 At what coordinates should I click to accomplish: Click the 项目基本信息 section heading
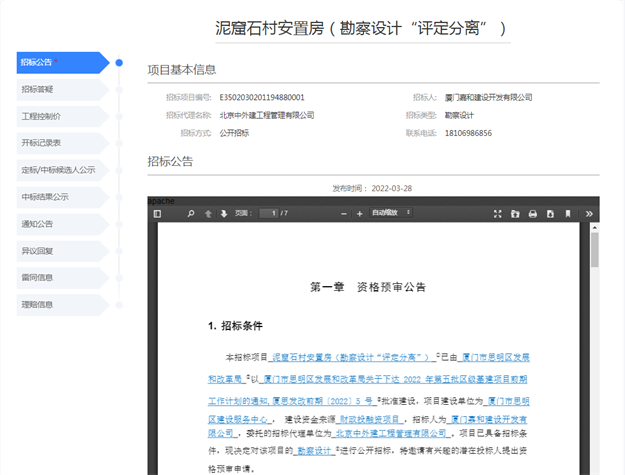point(182,70)
